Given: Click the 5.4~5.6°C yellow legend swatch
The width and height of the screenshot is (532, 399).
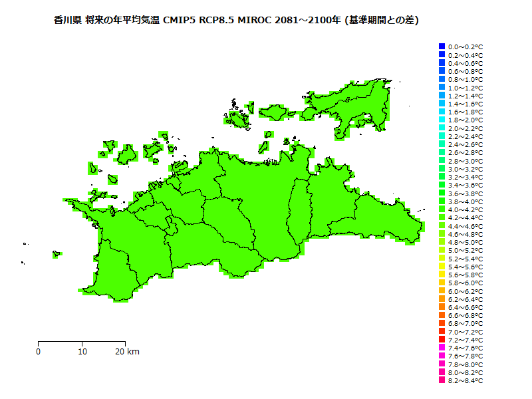Looking at the screenshot, I should tap(442, 266).
